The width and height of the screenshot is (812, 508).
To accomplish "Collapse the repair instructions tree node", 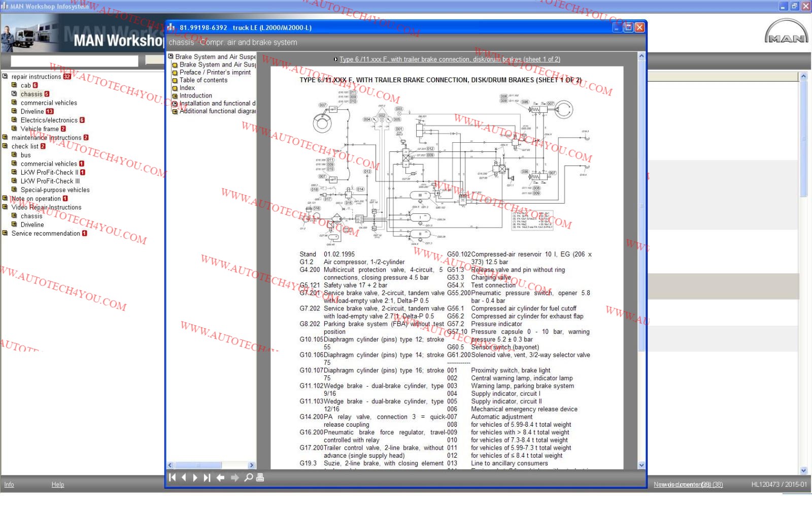I will point(5,76).
